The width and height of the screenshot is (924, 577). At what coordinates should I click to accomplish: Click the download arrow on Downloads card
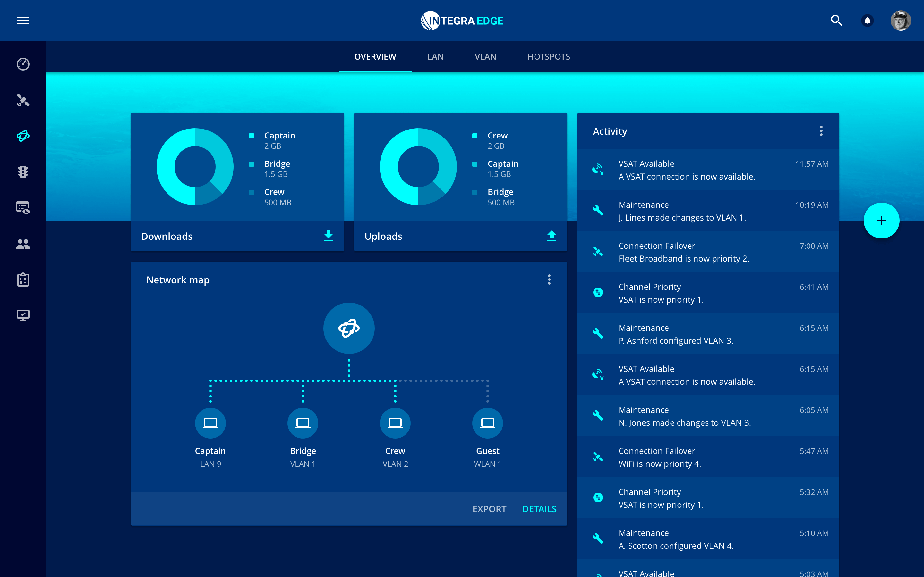(x=328, y=236)
